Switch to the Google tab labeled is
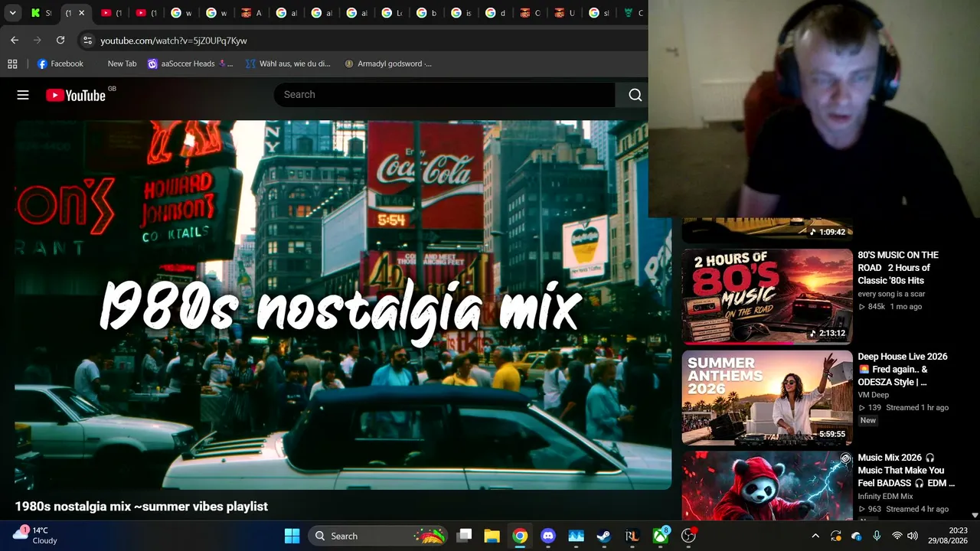 point(462,13)
